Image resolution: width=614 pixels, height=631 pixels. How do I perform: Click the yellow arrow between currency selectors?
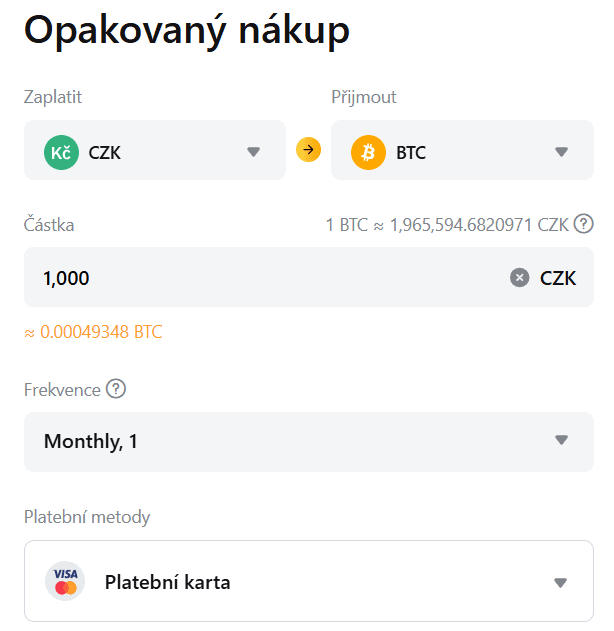coord(308,150)
